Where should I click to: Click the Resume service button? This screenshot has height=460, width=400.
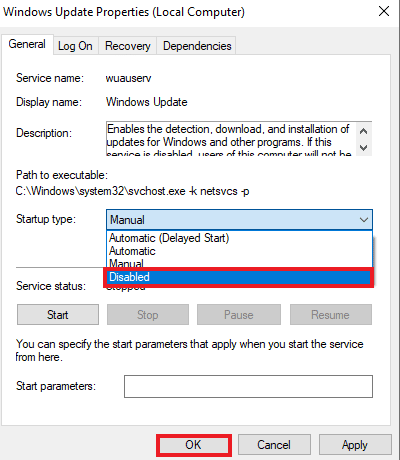coord(331,314)
